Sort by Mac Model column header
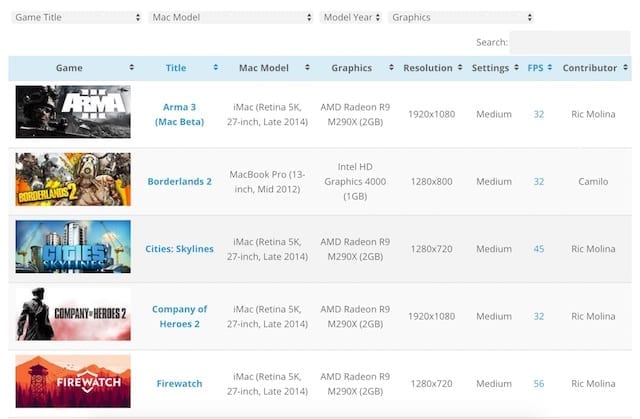Viewport: 640px width, 419px height. pos(263,68)
